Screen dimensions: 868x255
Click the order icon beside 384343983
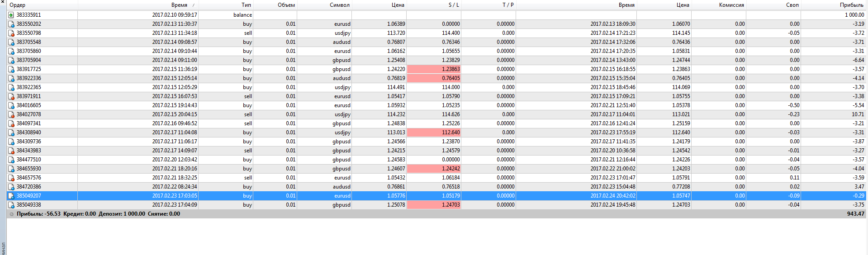pos(11,151)
